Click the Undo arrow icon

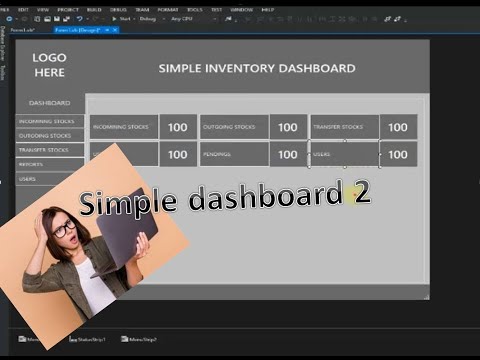[79, 19]
